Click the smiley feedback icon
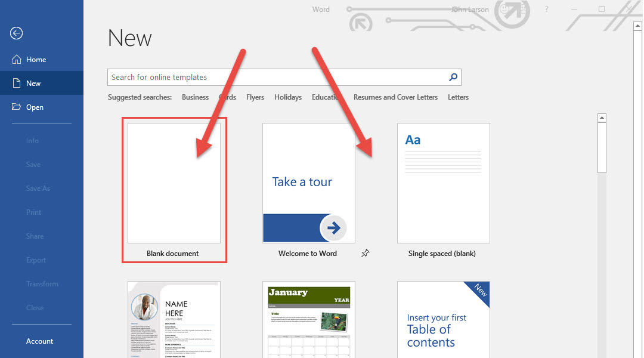Viewport: 644px width, 358px height. tap(504, 10)
